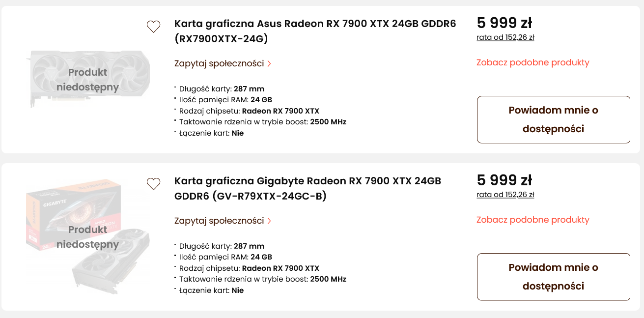Image resolution: width=644 pixels, height=318 pixels.
Task: Expand the Asus card's community chevron arrow
Action: 269,64
